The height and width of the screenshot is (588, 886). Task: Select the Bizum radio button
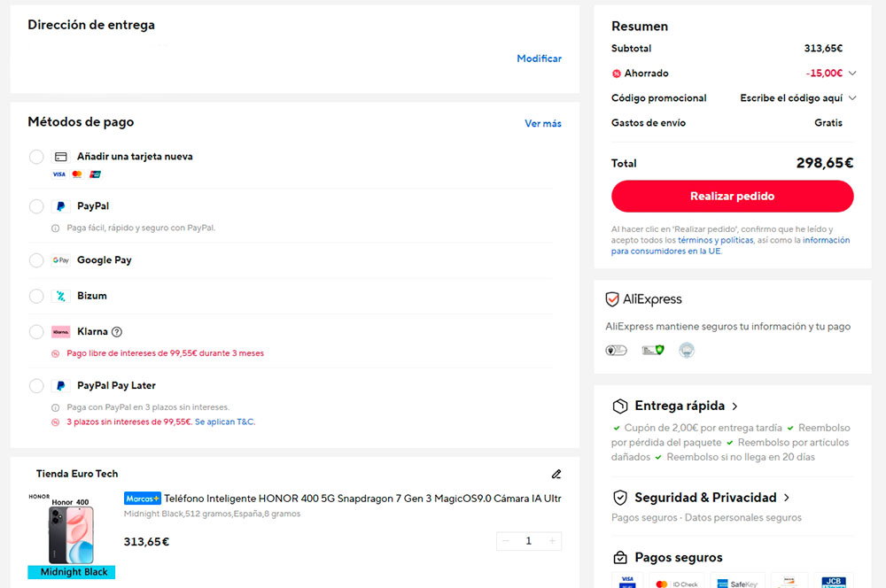(x=36, y=296)
